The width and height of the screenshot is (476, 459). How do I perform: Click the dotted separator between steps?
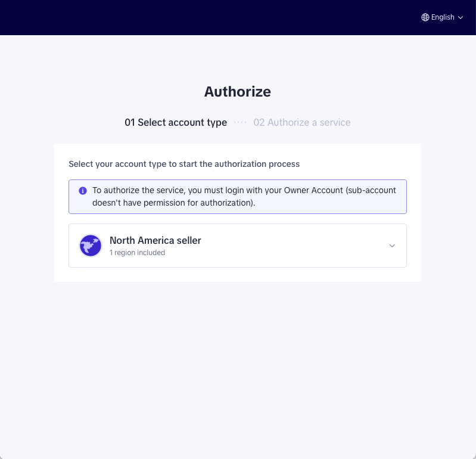tap(240, 122)
